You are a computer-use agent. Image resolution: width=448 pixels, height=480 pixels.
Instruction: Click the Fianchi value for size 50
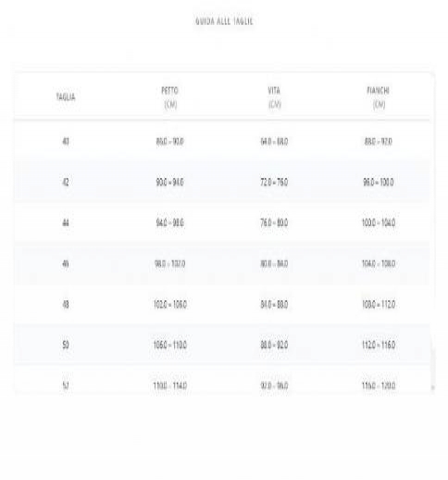[x=379, y=345]
